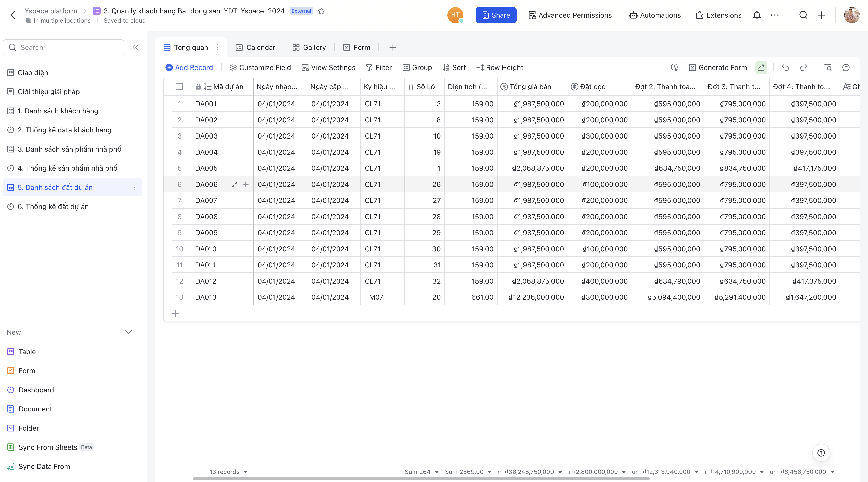Open the Filter options
868x482 pixels.
point(379,67)
